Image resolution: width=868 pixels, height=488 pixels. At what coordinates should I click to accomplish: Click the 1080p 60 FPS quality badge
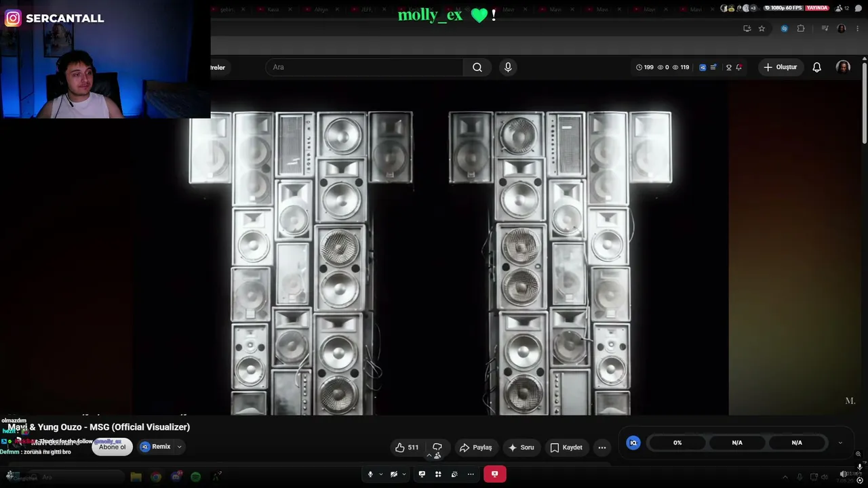tap(783, 8)
